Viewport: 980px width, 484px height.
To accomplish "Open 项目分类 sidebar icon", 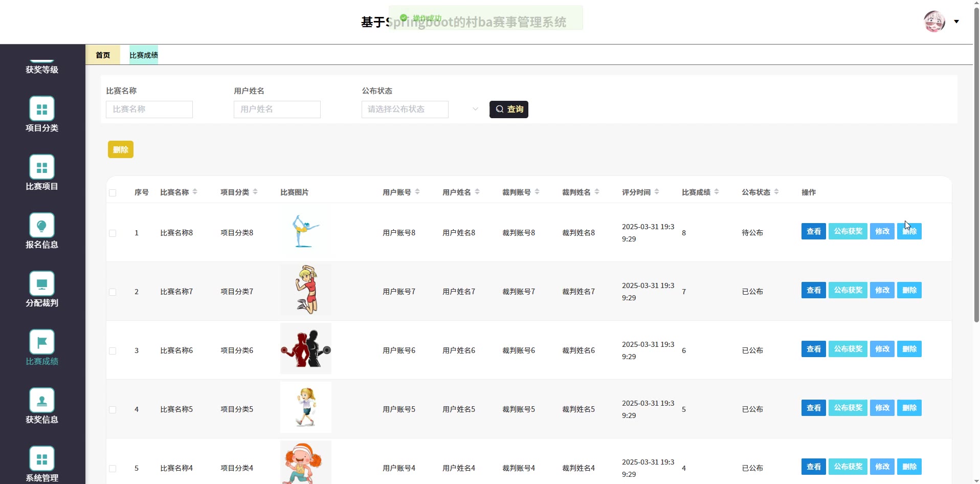I will (42, 109).
